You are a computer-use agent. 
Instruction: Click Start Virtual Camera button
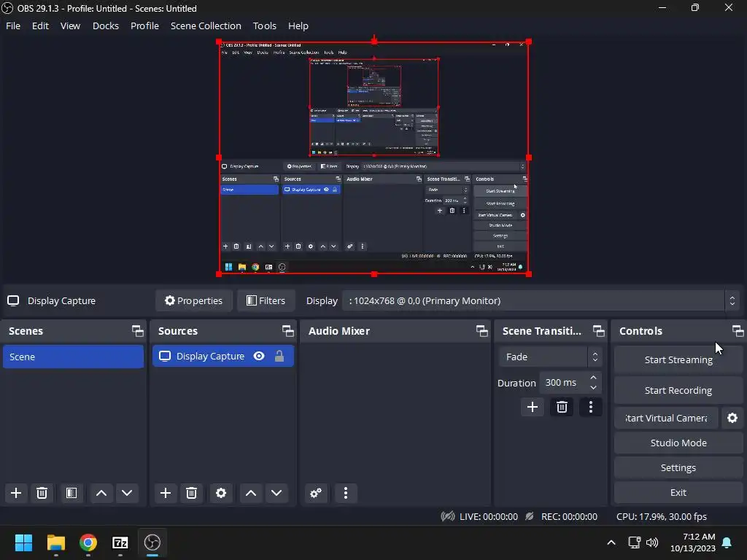tap(666, 418)
